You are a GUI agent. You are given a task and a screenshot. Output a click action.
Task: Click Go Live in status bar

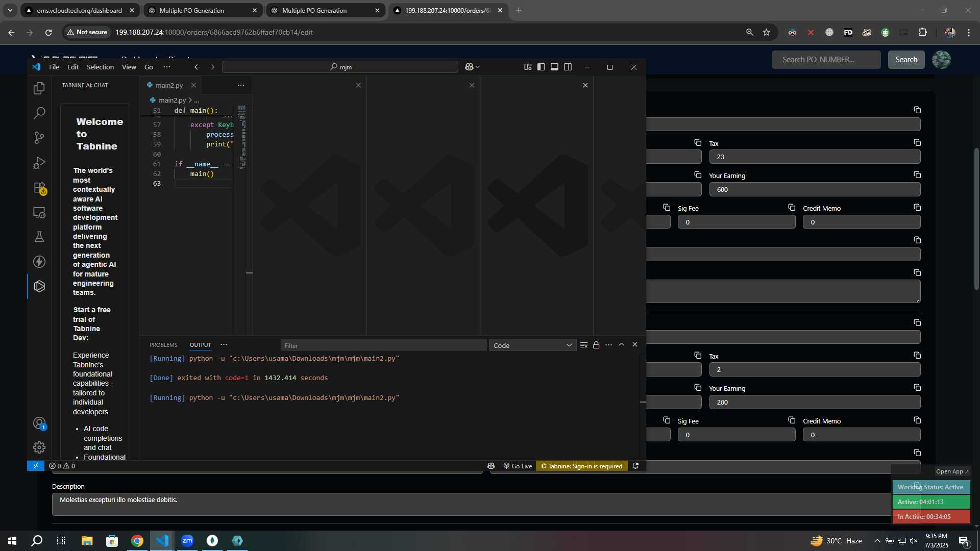click(518, 466)
